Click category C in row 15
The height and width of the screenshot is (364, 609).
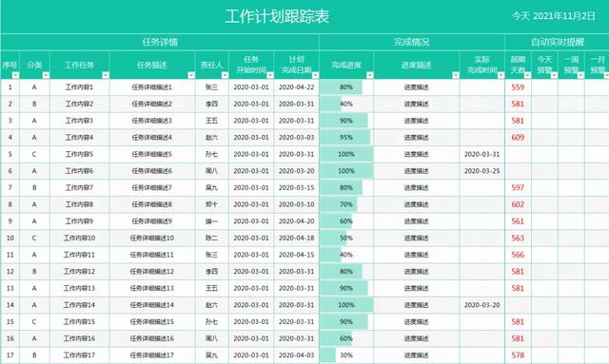34,321
